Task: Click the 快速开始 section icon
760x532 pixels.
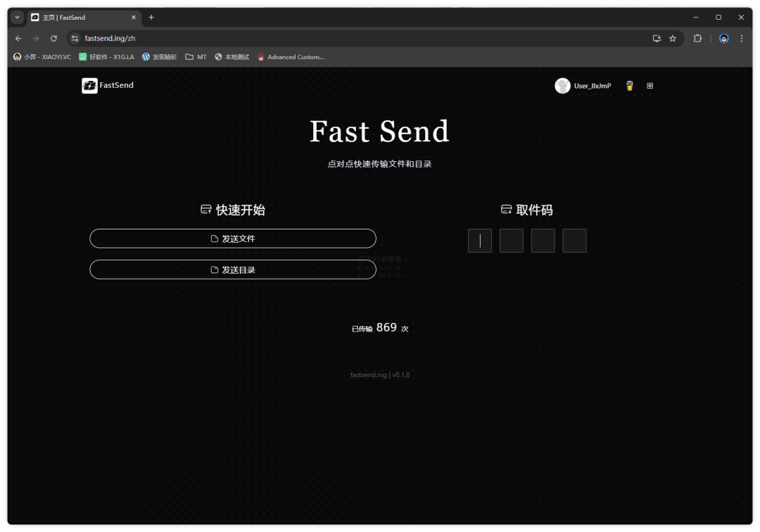Action: click(x=205, y=209)
